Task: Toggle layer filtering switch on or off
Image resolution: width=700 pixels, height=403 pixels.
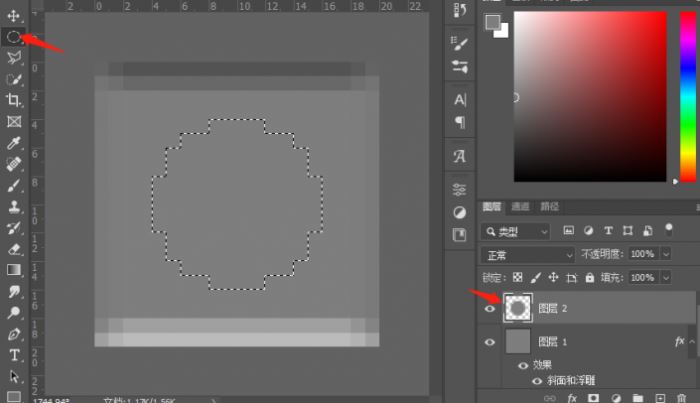Action: point(668,230)
